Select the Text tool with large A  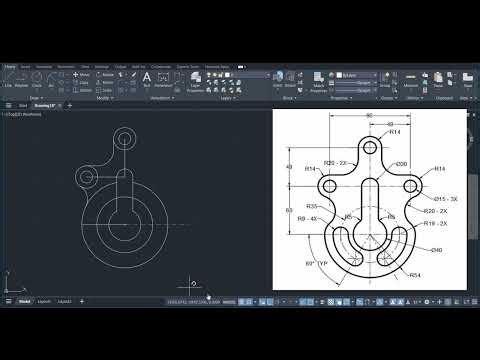coord(147,79)
